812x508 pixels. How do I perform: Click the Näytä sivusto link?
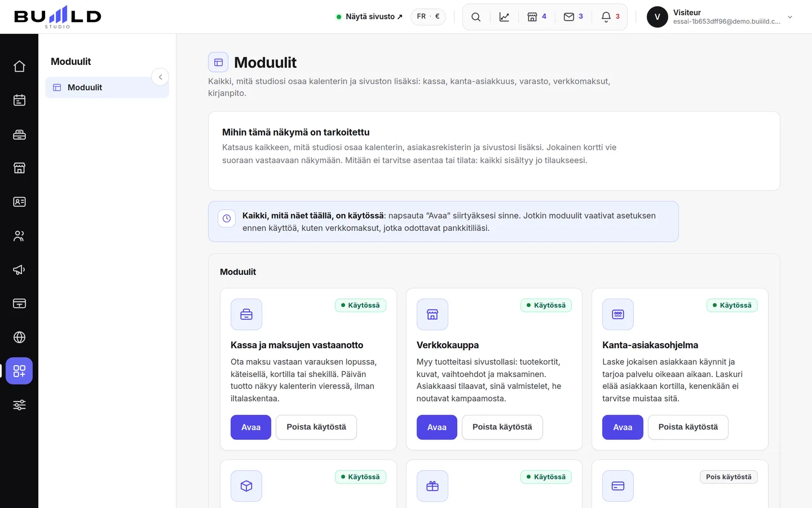(x=369, y=17)
